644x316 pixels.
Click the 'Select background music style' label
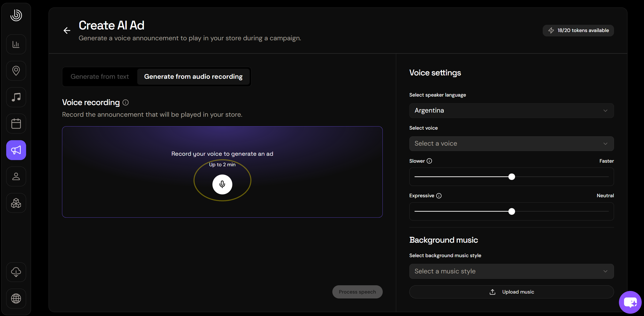(445, 256)
